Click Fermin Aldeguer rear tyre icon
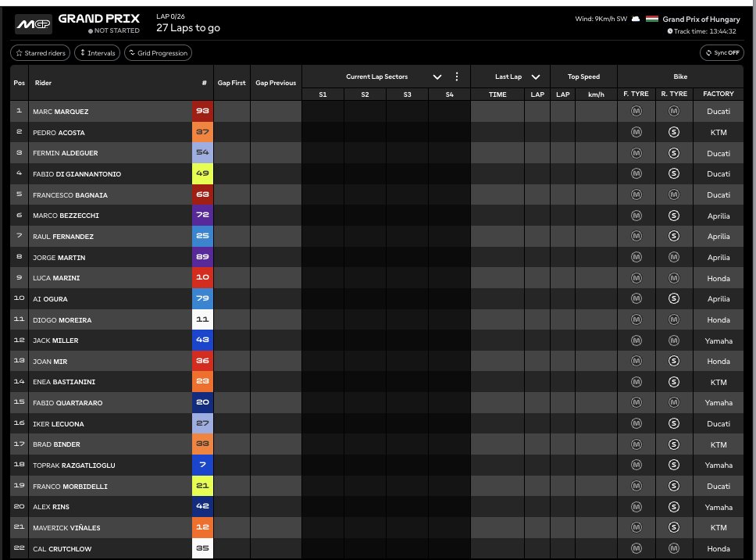 click(x=674, y=153)
